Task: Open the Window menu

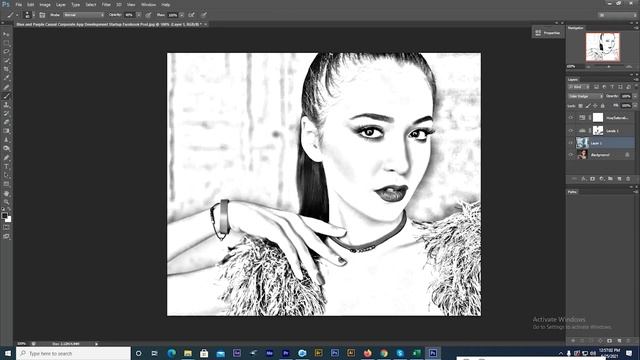Action: pos(148,5)
